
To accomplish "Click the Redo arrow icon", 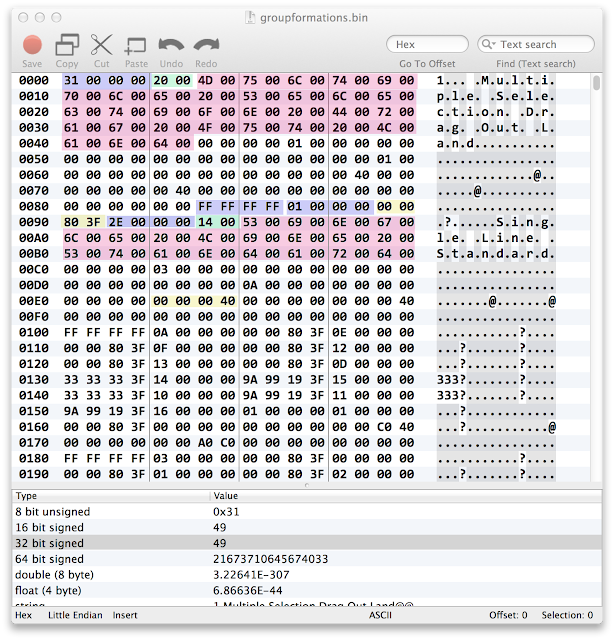I will [206, 44].
